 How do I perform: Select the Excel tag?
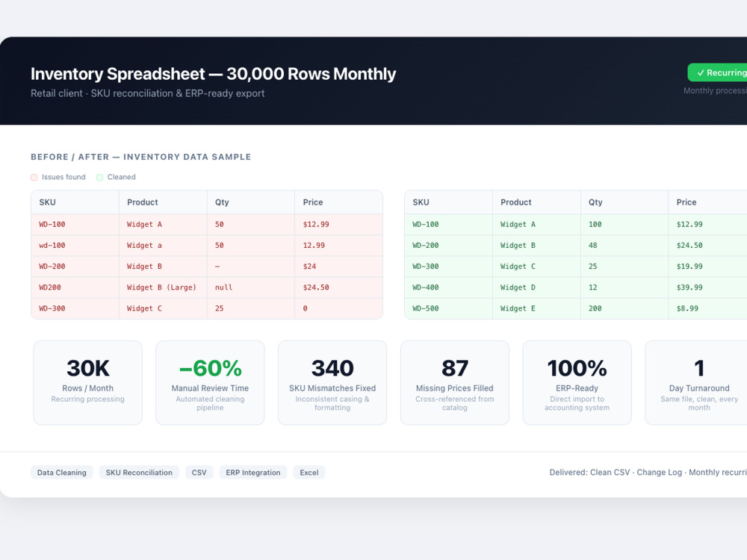(309, 473)
